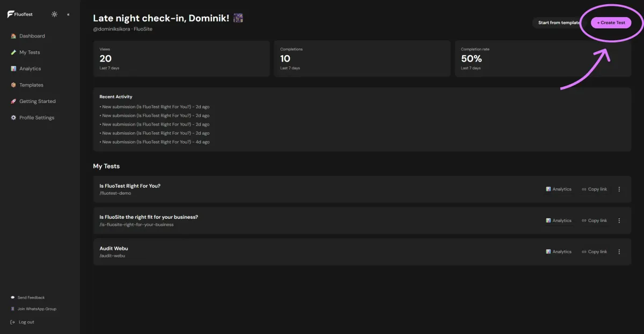Open the Completion rate stat card

543,58
